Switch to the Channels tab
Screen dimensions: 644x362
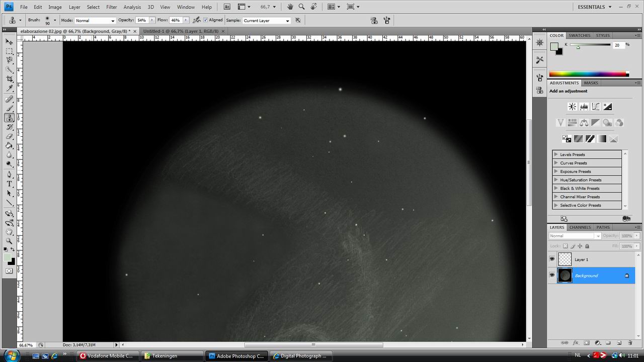coord(580,227)
